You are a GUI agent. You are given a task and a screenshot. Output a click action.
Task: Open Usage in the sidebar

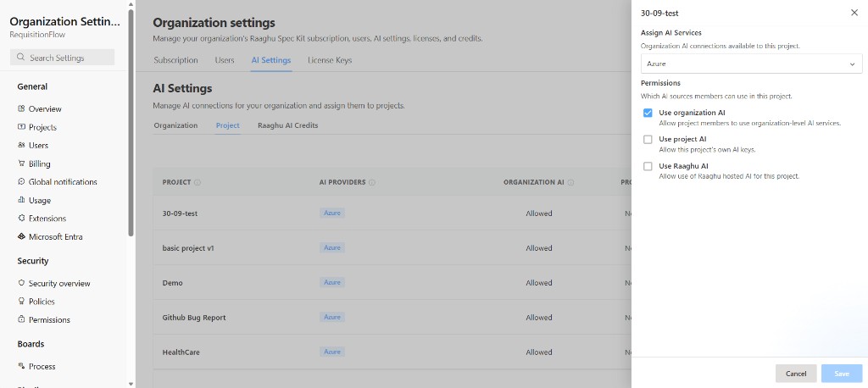click(x=39, y=201)
